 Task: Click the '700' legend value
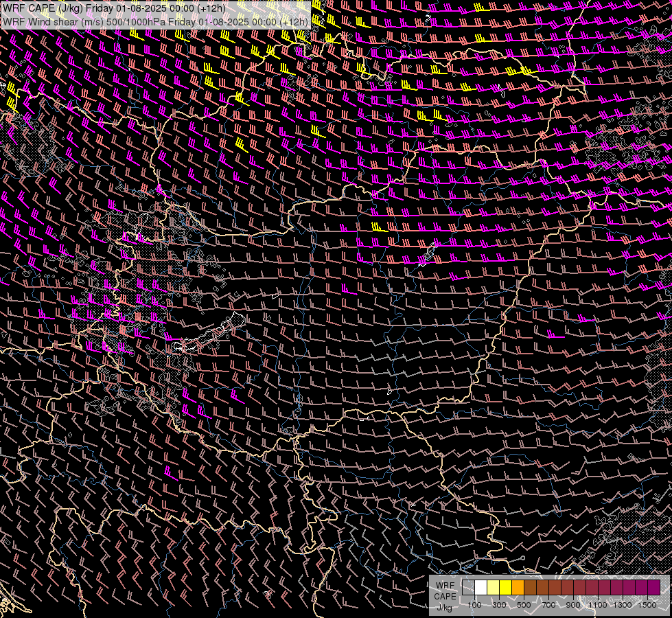[x=548, y=605]
